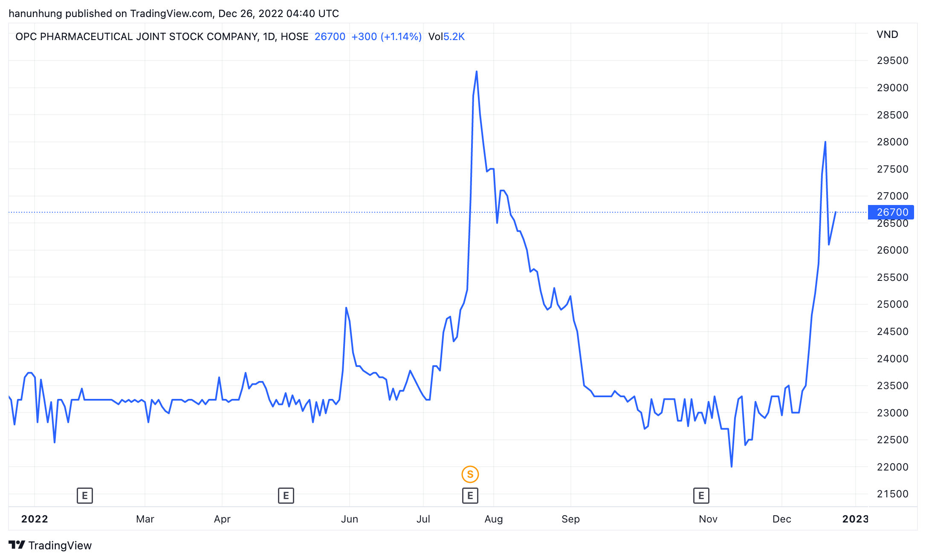
Task: Click the +300 (+1.14%) change value
Action: click(x=386, y=37)
